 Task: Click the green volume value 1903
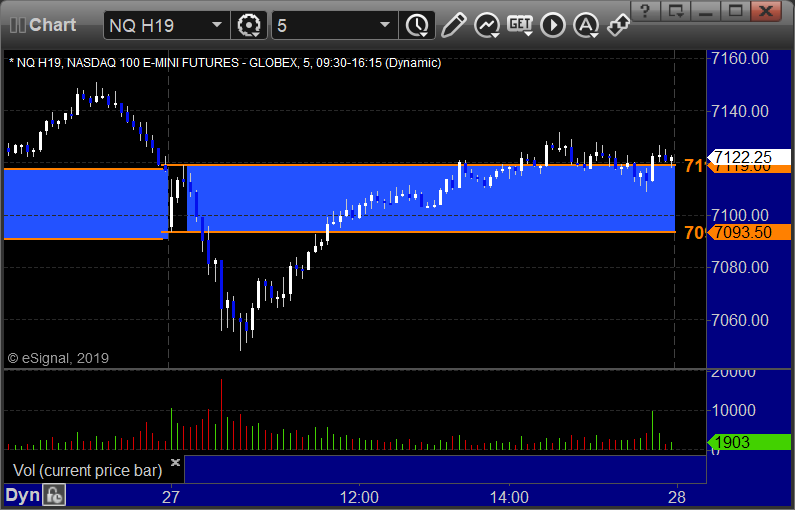tap(749, 442)
